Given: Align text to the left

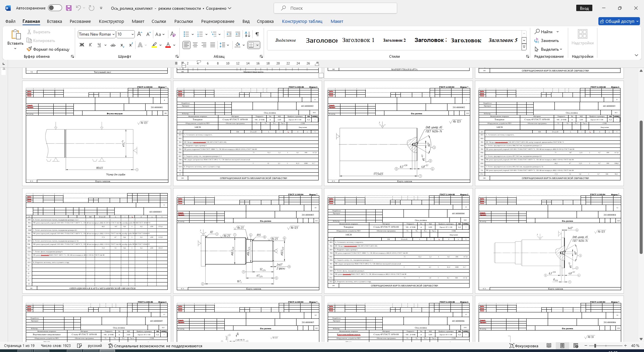Looking at the screenshot, I should 186,45.
